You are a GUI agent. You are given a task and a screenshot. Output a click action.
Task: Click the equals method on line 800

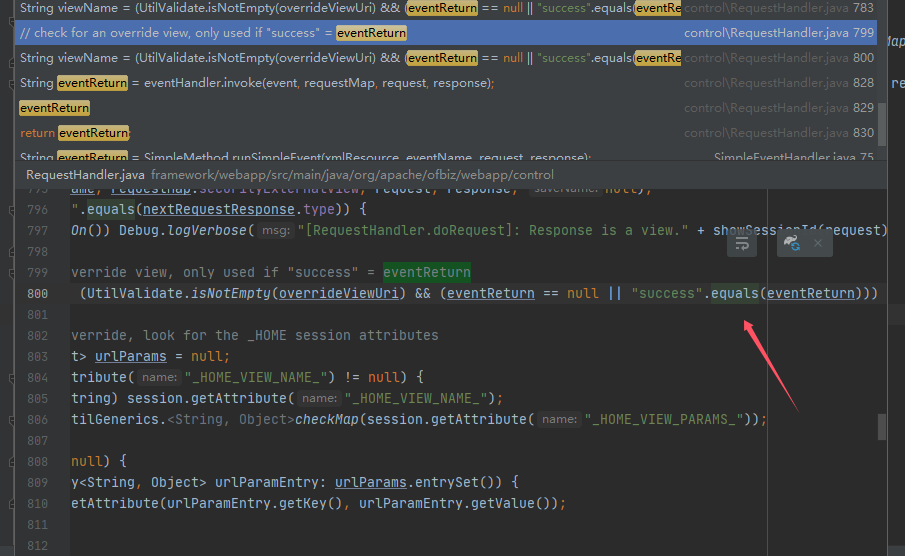[x=734, y=293]
